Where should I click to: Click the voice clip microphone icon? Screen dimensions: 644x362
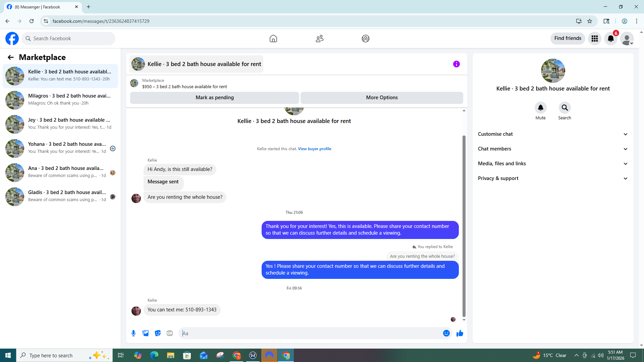coord(133,333)
